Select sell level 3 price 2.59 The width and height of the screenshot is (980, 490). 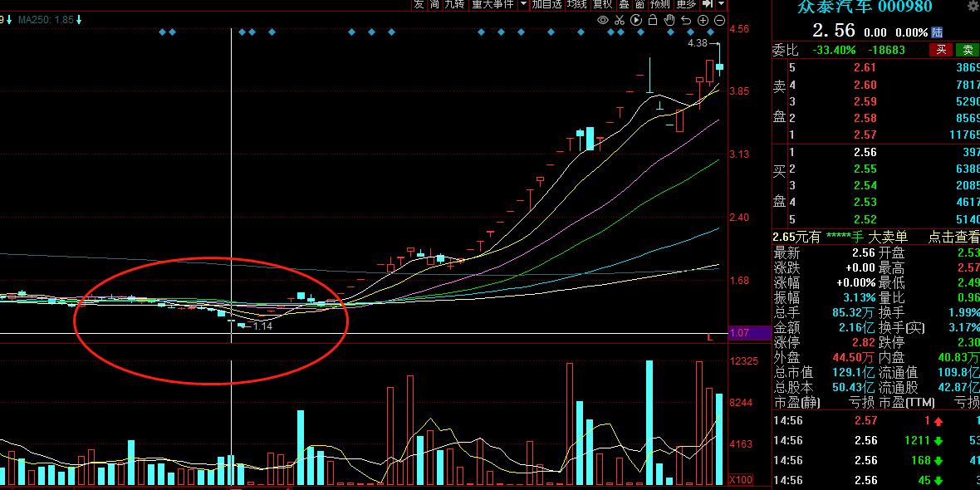point(865,101)
